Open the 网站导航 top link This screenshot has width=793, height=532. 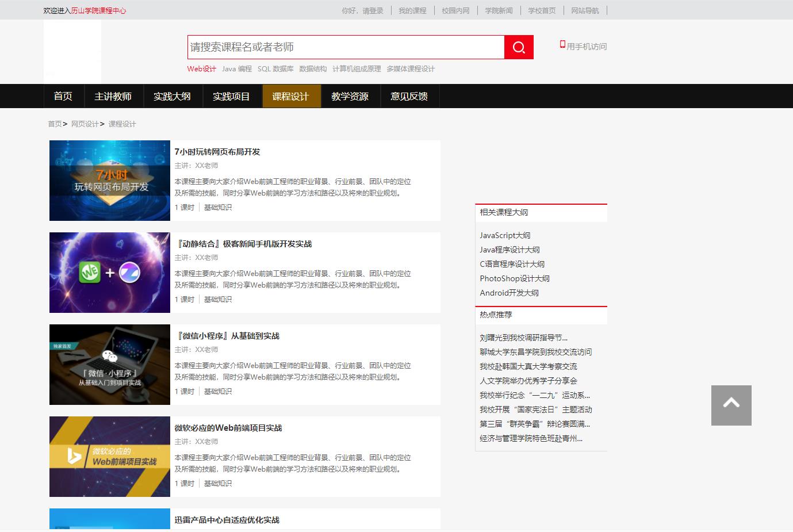point(585,10)
